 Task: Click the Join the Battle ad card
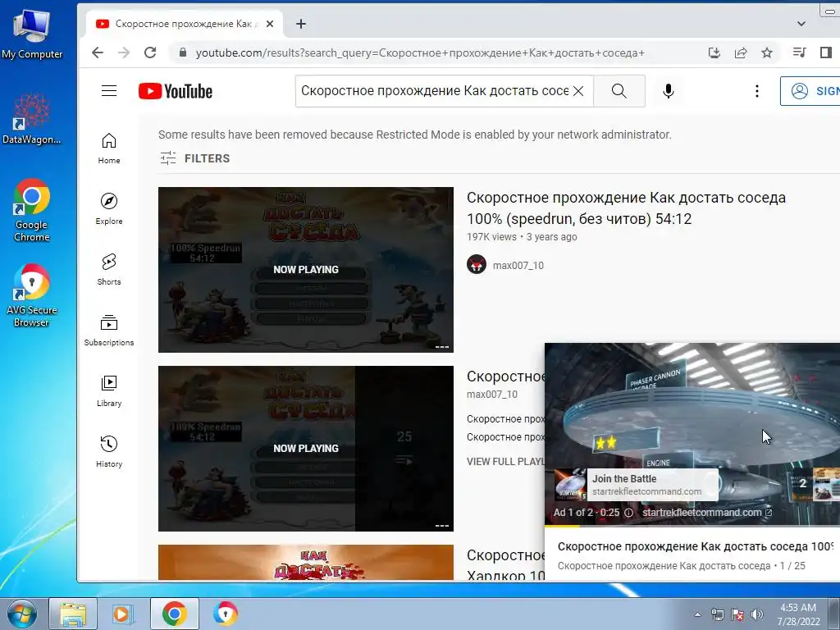point(637,484)
